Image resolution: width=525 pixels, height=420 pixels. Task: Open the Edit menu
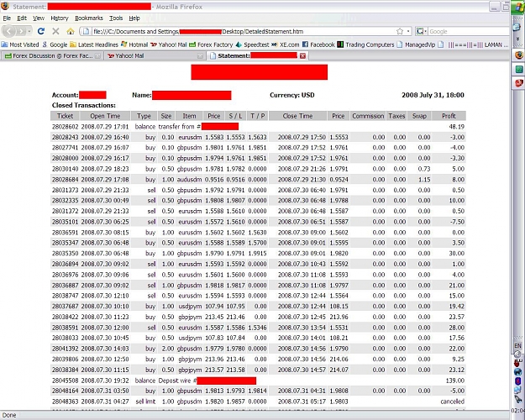(22, 18)
